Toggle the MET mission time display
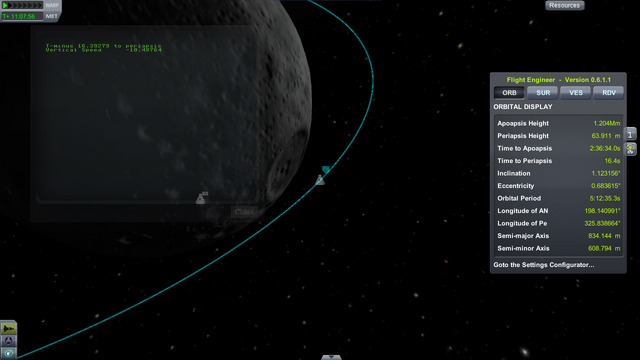Screen dimensions: 640x360 point(51,16)
